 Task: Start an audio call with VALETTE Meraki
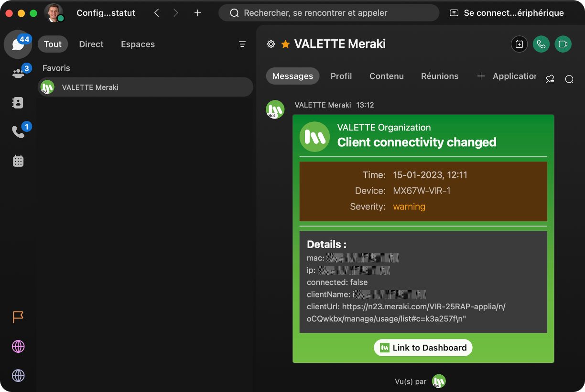tap(541, 44)
